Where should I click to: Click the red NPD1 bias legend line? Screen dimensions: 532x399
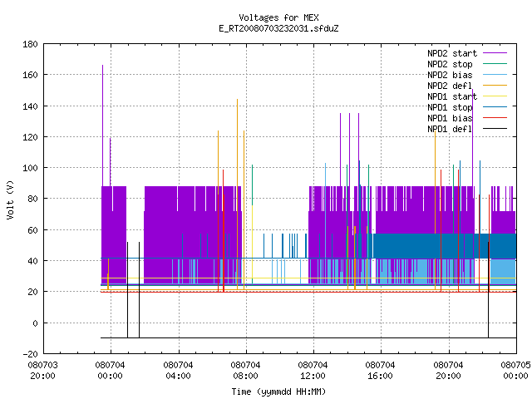coord(495,118)
